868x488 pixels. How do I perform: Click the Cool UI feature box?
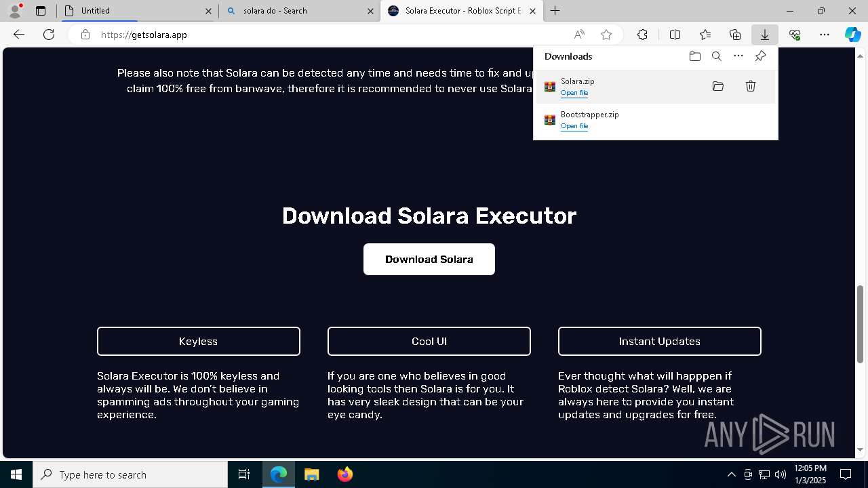click(x=429, y=342)
